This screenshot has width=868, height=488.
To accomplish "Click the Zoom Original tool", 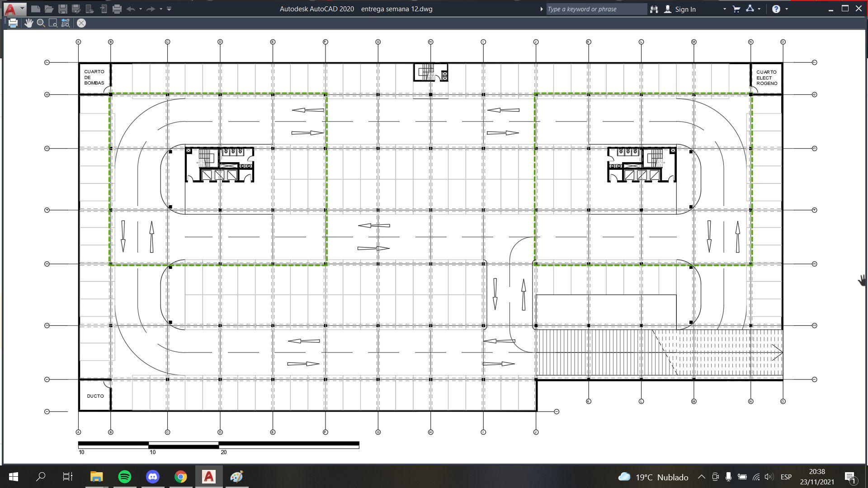I will coord(66,23).
